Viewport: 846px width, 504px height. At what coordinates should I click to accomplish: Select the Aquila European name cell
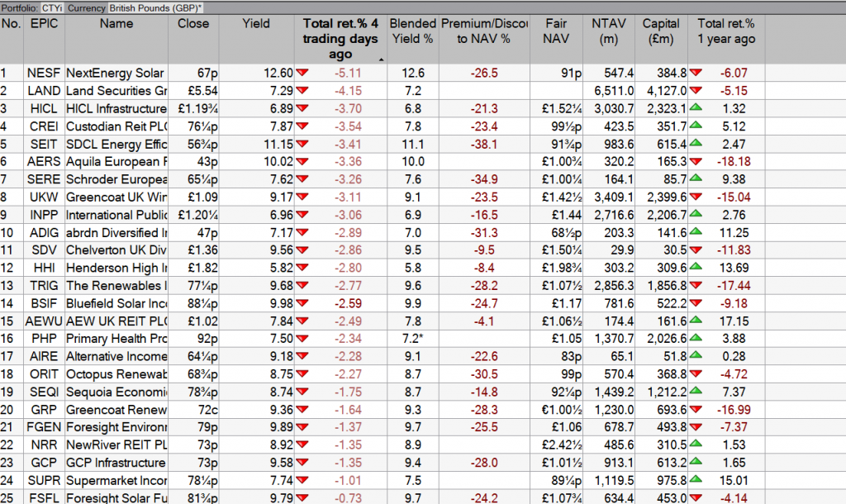(116, 162)
